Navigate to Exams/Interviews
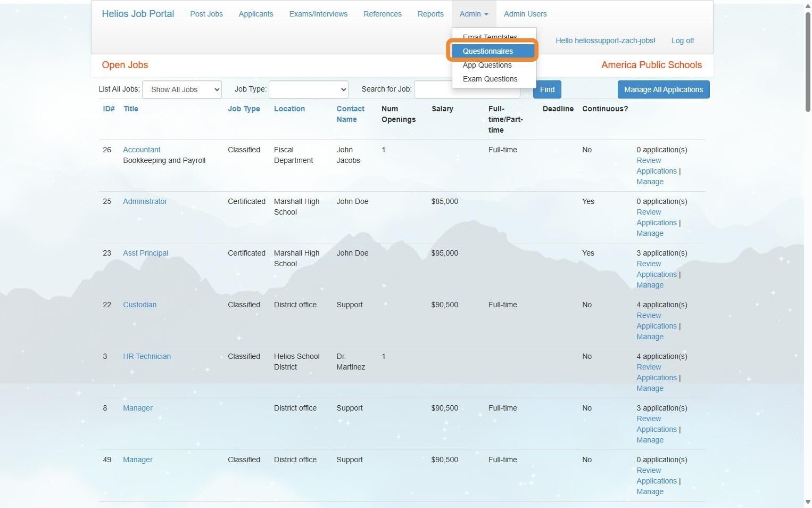Screen dimensions: 812x508 318,14
